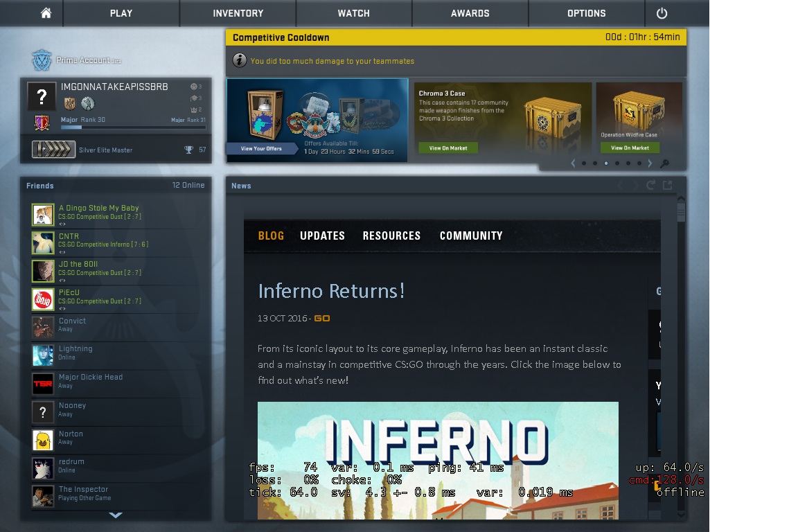Switch to the COMMUNITY tab
Viewport: 798px width, 532px height.
(471, 236)
